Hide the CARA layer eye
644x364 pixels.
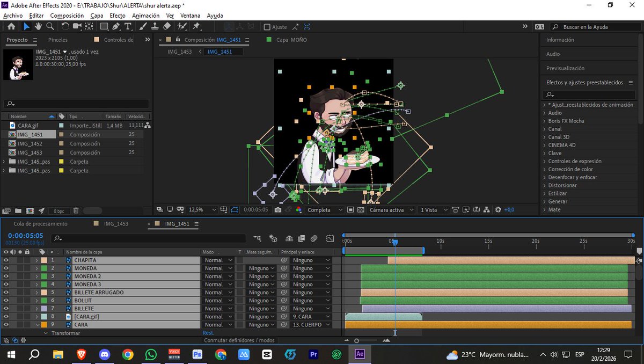pos(6,325)
